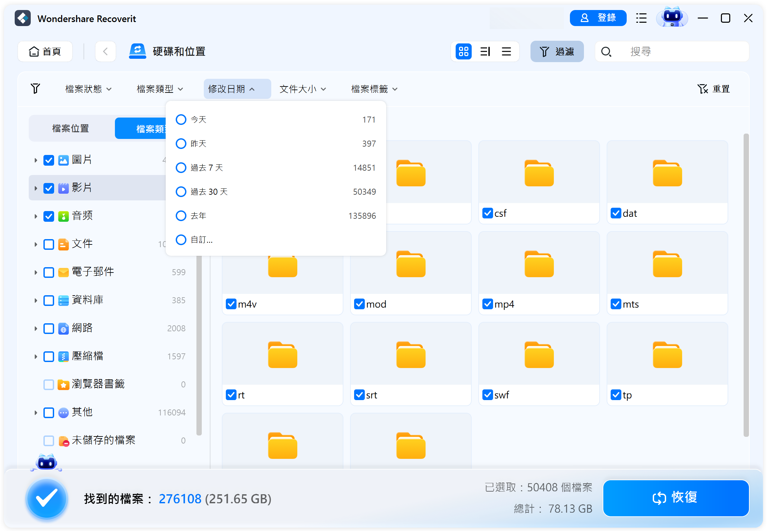Uncheck the mp4 folder checkbox
This screenshot has height=532, width=767.
tap(488, 304)
